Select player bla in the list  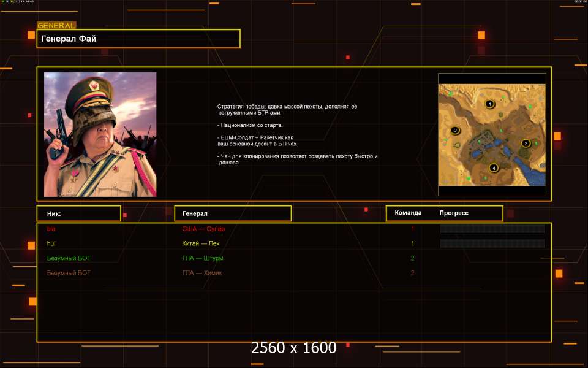(x=51, y=229)
